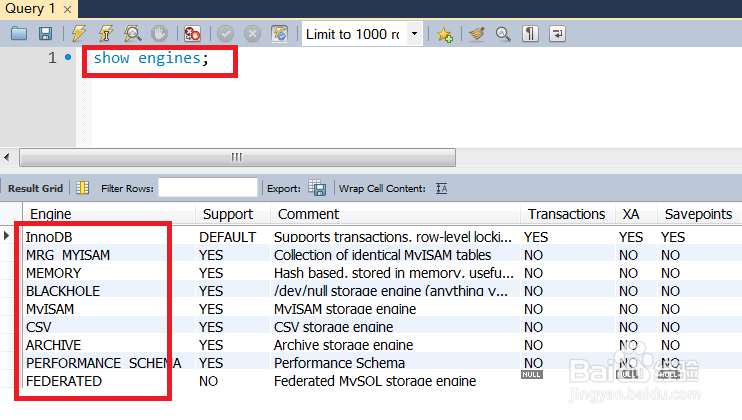Open find panel magnifier icon
Image resolution: width=742 pixels, height=420 pixels.
pos(503,34)
